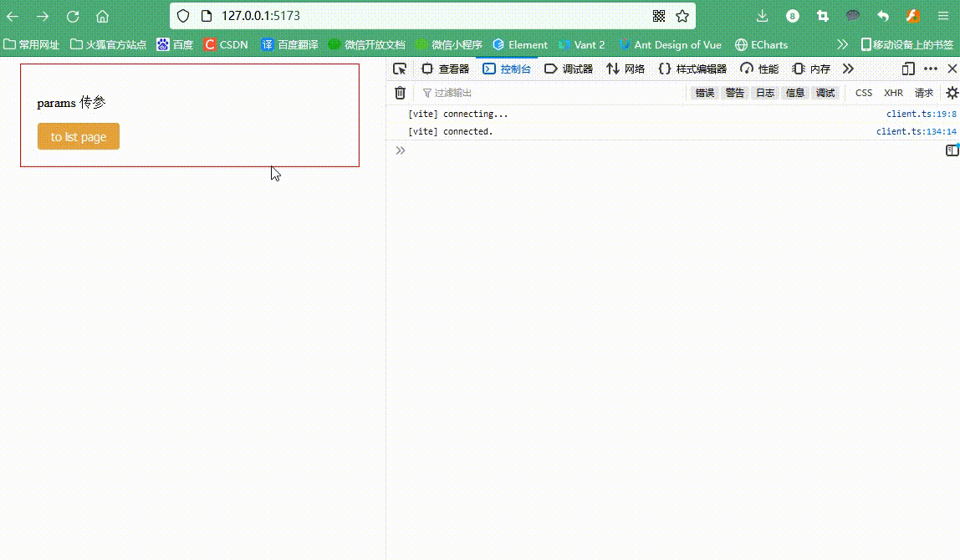This screenshot has height=560, width=960.
Task: Toggle the XHR filter in console
Action: (893, 93)
